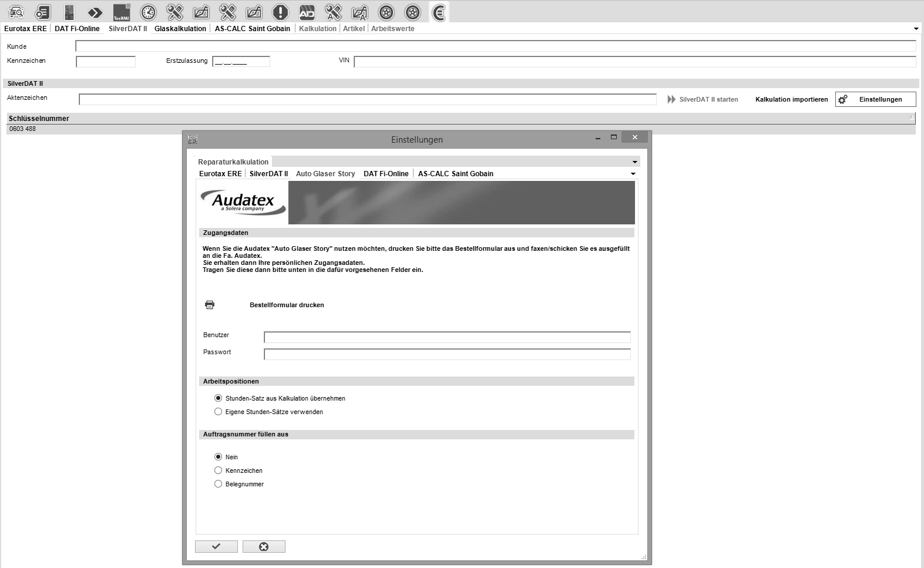This screenshot has height=568, width=924.
Task: Open the main tab overflow arrow at far right
Action: pos(916,29)
